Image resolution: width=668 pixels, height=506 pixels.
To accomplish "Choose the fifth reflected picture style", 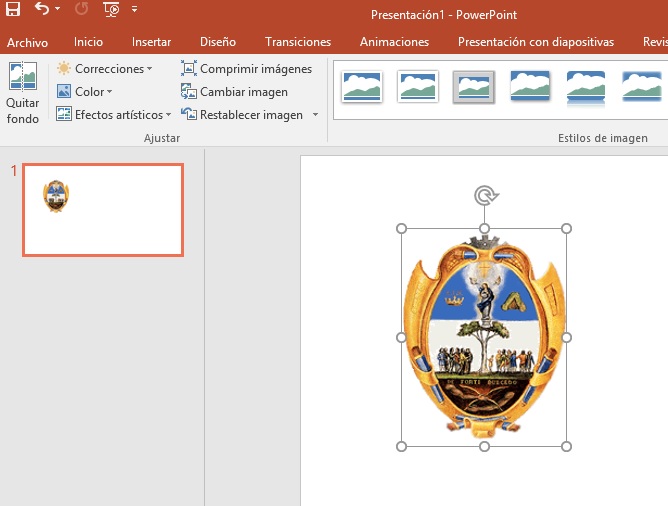I will (x=585, y=87).
